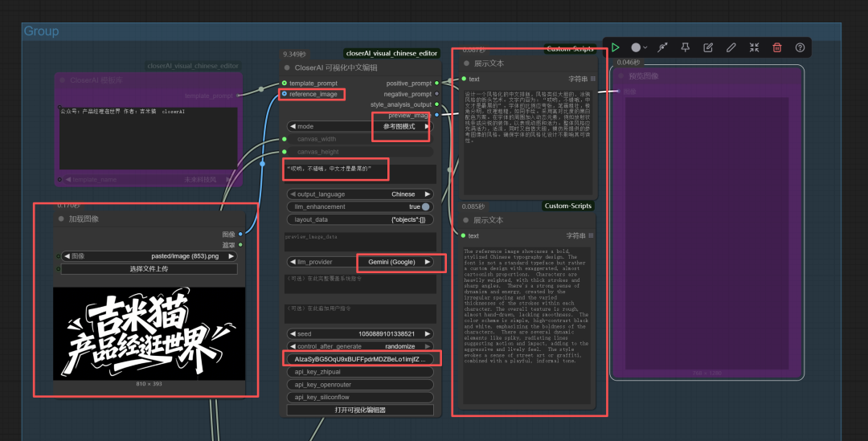
Task: Delete group with red trash icon
Action: 777,47
